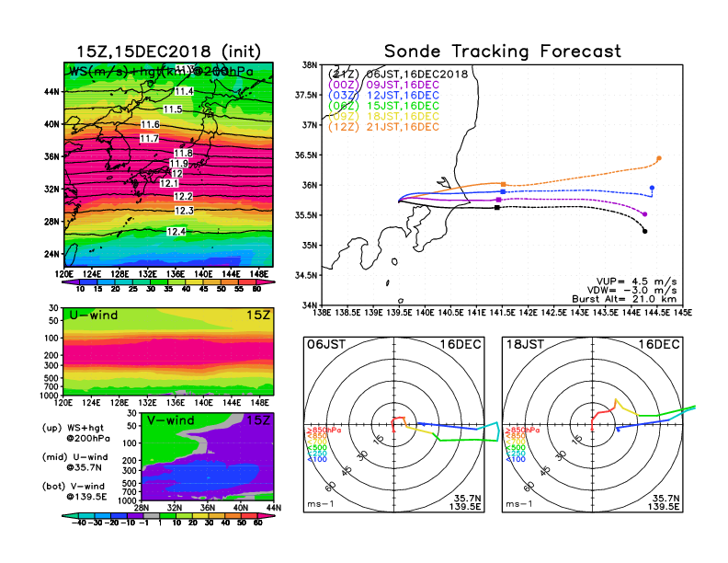Click the purple landing dot ending the 09JST track

645,214
